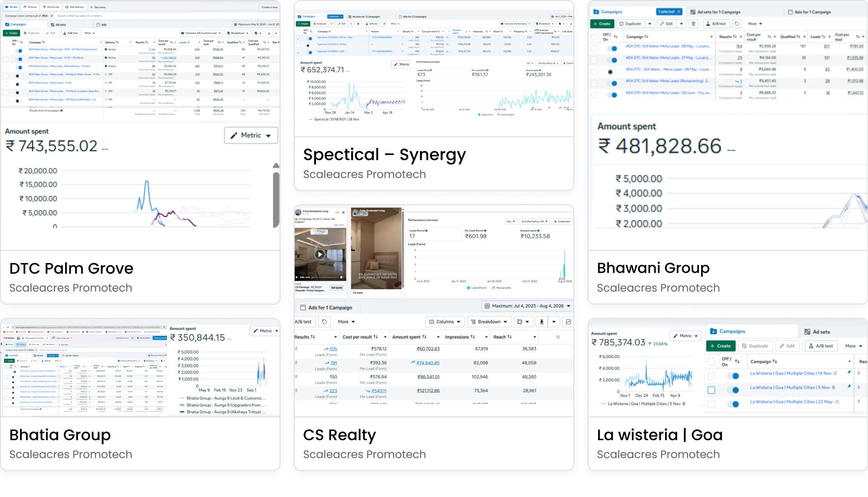The width and height of the screenshot is (868, 497).
Task: Open the charts view icon in CS Realty card
Action: pos(568,322)
